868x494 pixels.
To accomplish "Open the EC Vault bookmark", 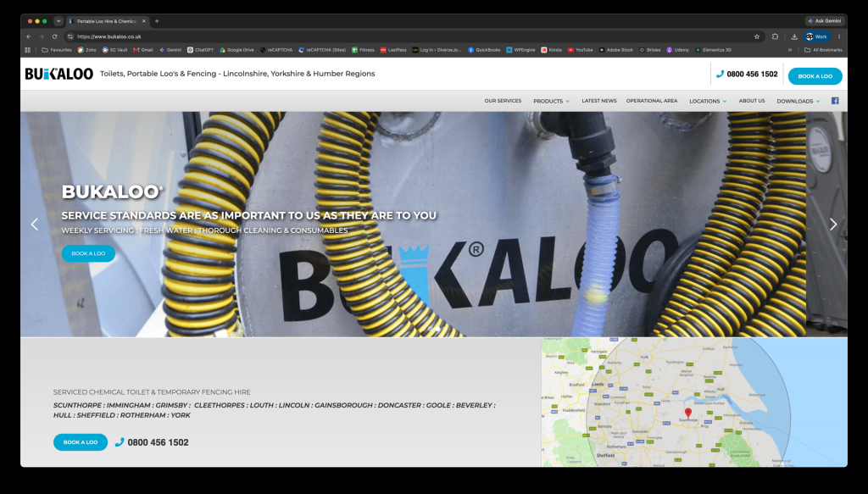I will click(114, 50).
